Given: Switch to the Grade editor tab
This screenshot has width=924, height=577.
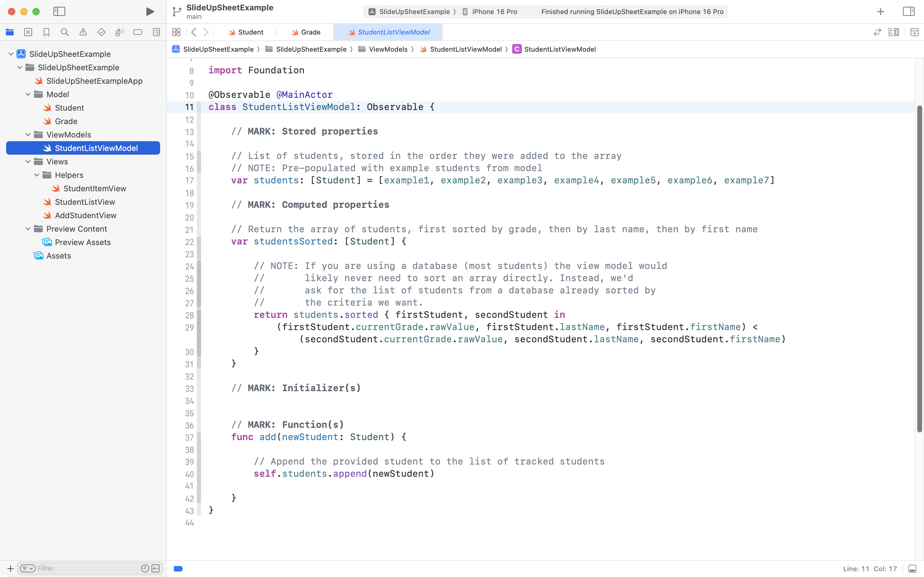Looking at the screenshot, I should click(x=310, y=32).
